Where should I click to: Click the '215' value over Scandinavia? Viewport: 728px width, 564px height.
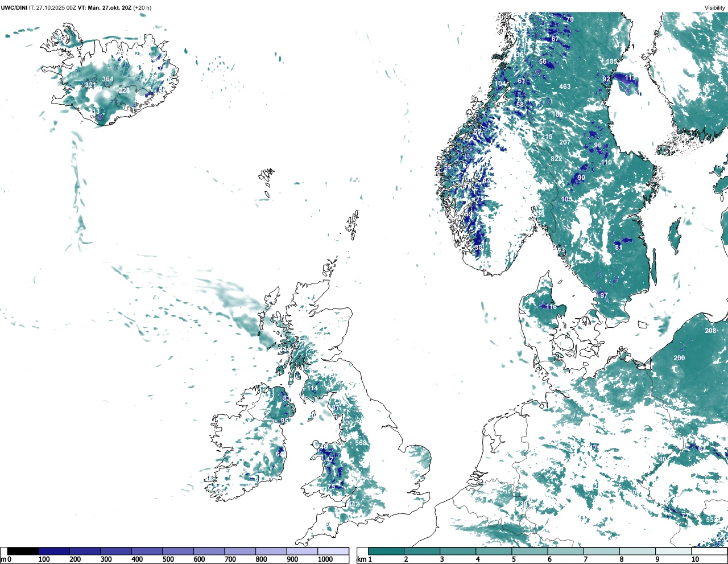click(547, 137)
